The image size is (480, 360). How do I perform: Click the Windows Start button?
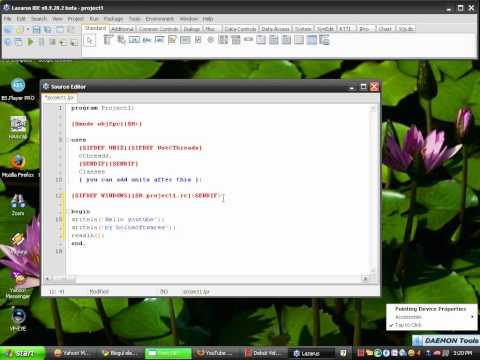(22, 353)
